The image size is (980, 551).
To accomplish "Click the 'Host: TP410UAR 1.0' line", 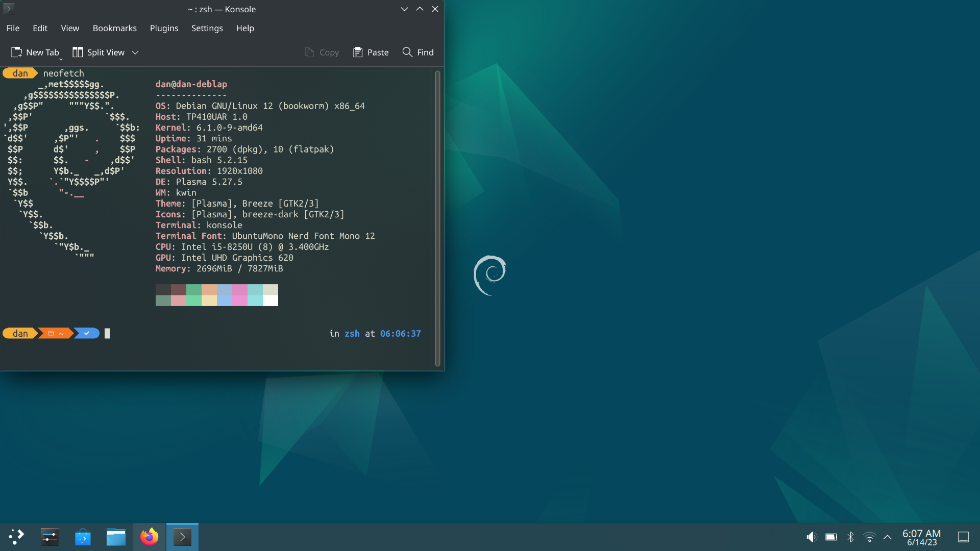I will point(202,116).
